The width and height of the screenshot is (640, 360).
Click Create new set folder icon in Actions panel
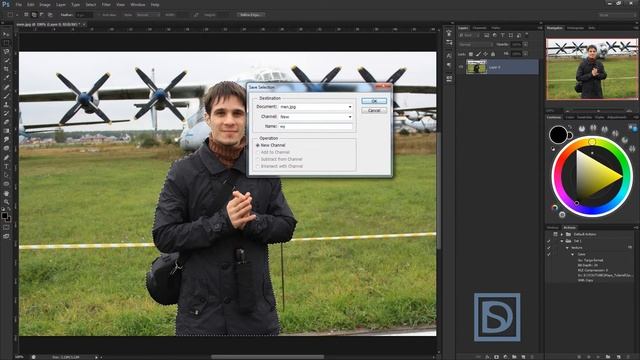pos(608,357)
